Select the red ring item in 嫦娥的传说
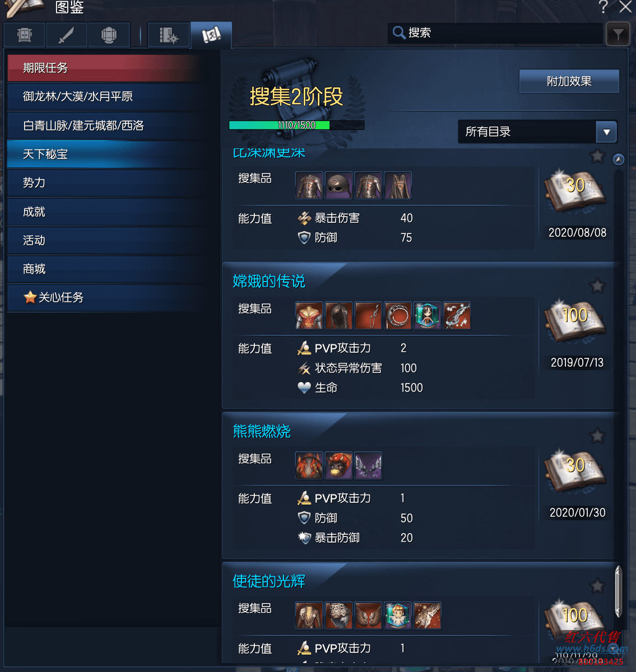Screen dimensions: 636x672 (398, 316)
